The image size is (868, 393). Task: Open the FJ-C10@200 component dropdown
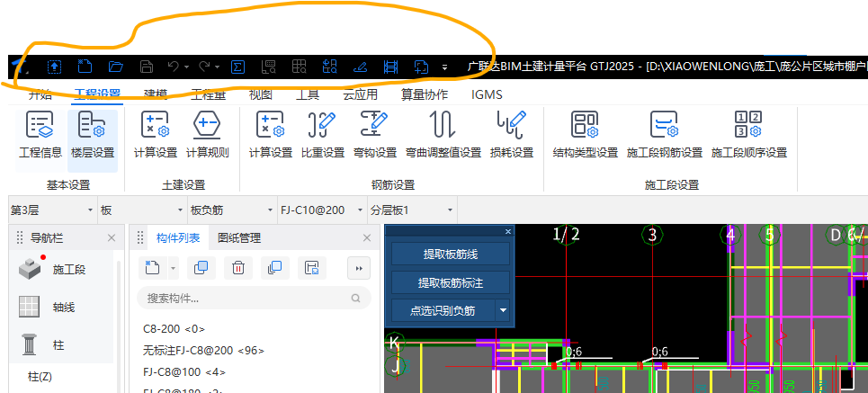[322, 210]
